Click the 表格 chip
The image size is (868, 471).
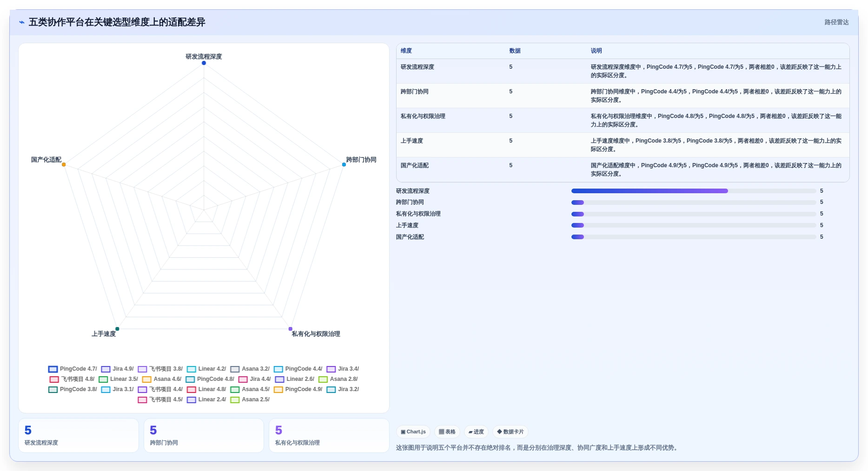click(x=447, y=432)
